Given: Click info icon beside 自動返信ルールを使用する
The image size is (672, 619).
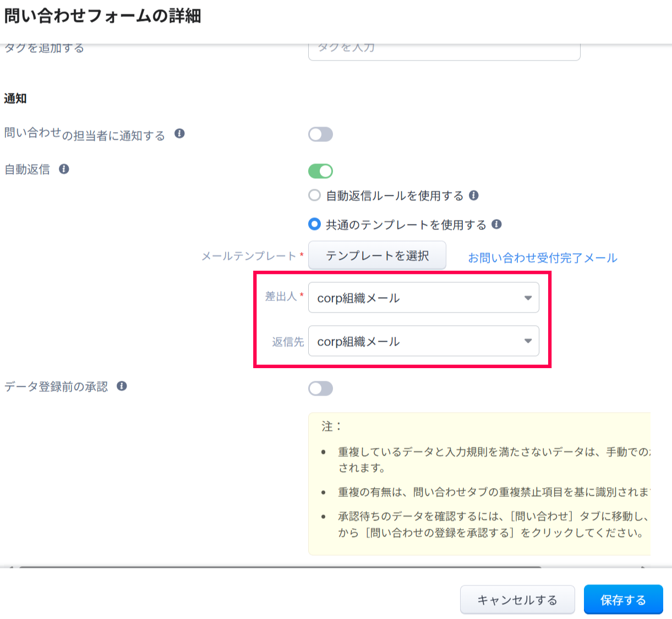Looking at the screenshot, I should pos(473,195).
